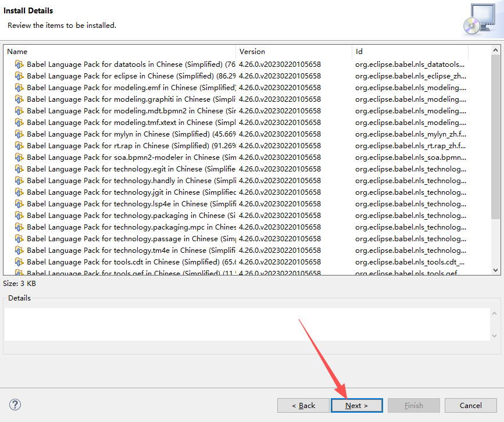The height and width of the screenshot is (422, 504).
Task: Click the help question mark icon
Action: point(15,405)
